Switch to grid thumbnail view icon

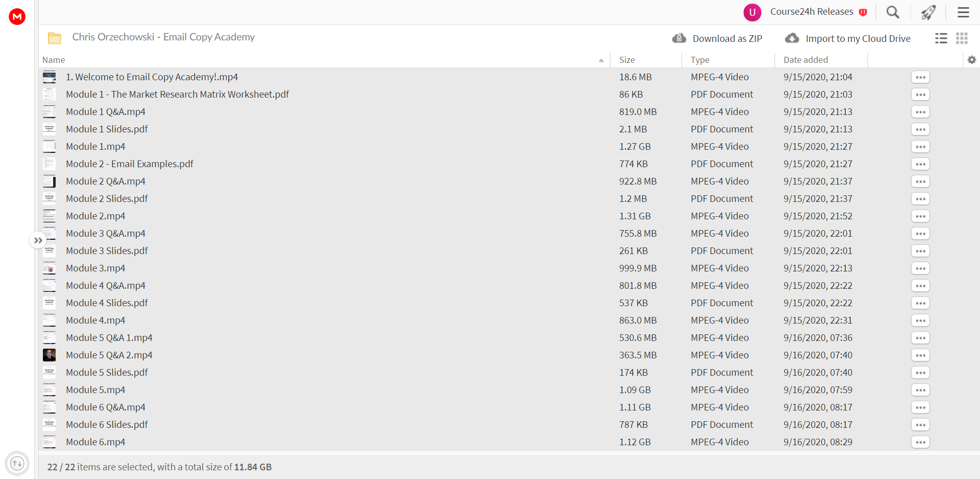click(962, 38)
